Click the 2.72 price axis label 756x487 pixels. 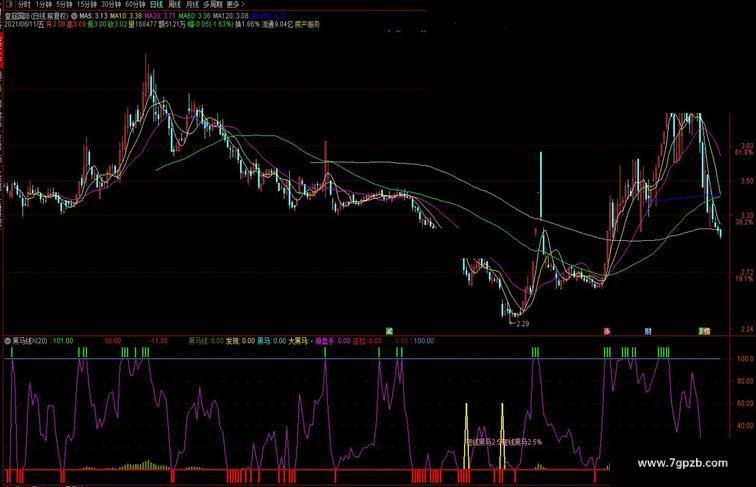point(747,272)
